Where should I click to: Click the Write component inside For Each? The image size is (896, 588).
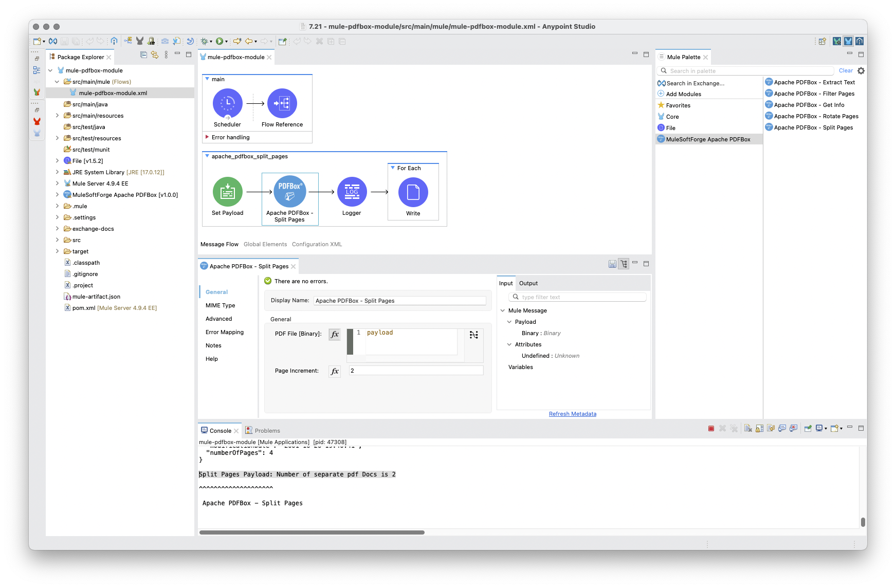click(413, 192)
